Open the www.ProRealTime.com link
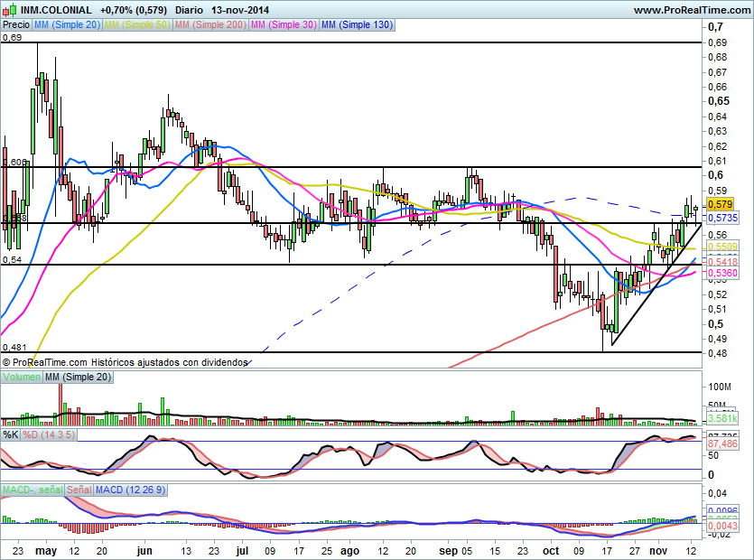 tap(691, 10)
